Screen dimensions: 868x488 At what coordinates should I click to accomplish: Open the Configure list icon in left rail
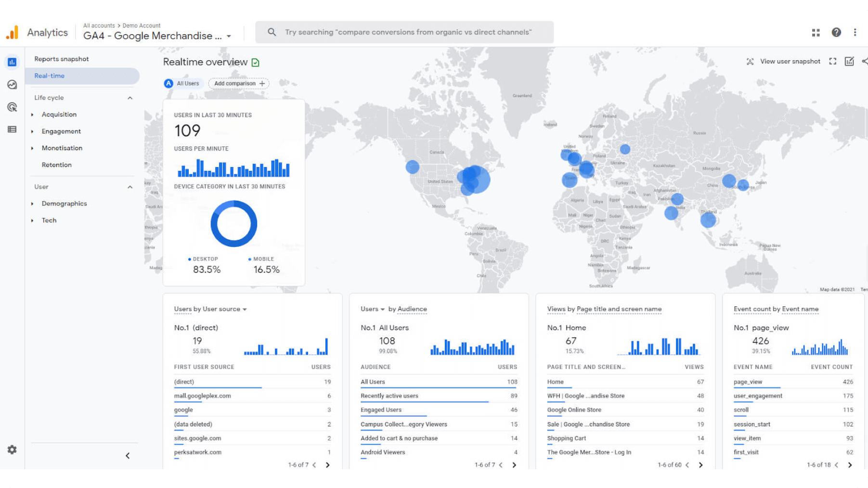[x=12, y=129]
